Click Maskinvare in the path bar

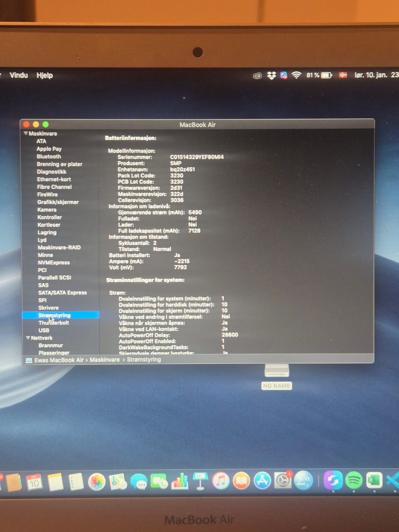(105, 360)
